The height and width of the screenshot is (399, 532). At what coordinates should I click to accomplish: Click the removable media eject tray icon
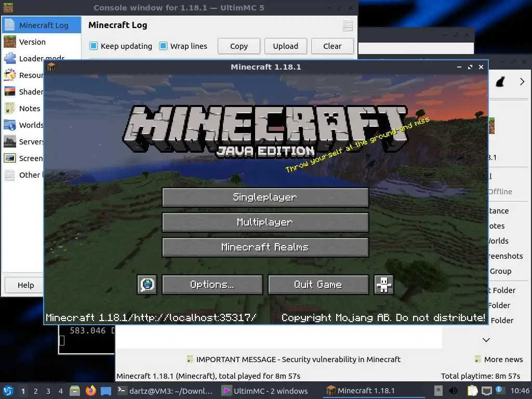[x=438, y=391]
